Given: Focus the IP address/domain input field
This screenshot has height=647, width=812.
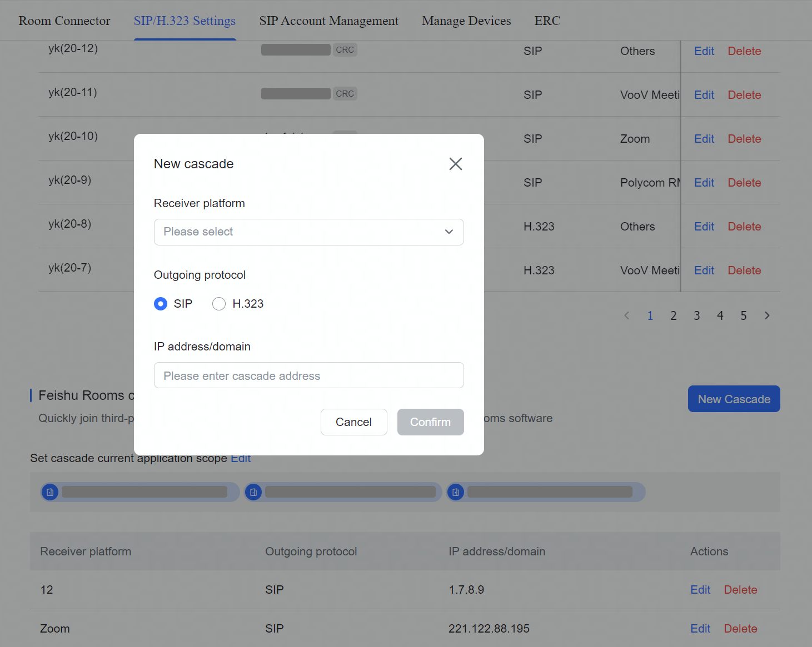Looking at the screenshot, I should [309, 375].
